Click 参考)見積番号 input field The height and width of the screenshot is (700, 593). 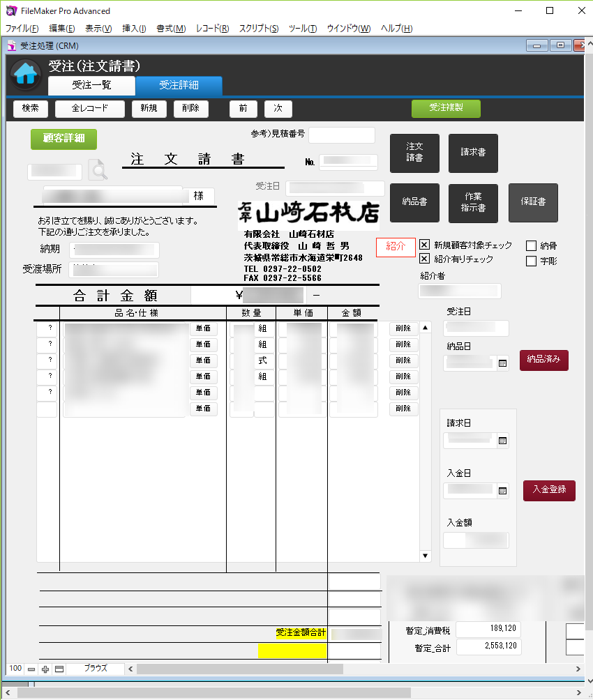click(342, 135)
